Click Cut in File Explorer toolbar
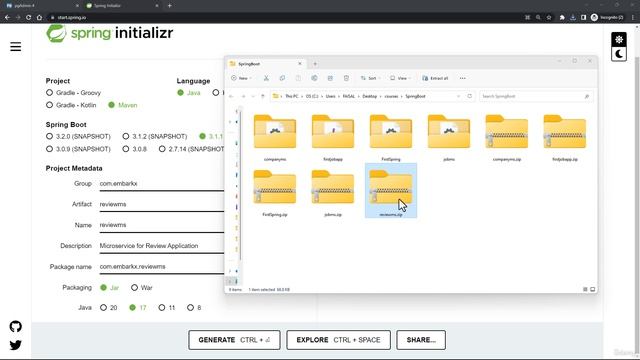This screenshot has width=640, height=360. tap(266, 78)
